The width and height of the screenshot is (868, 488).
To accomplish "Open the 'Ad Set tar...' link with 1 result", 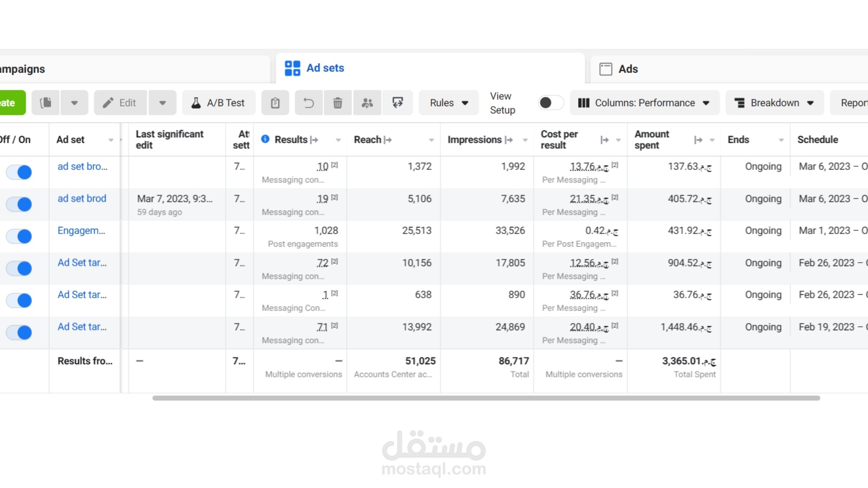I will point(82,295).
